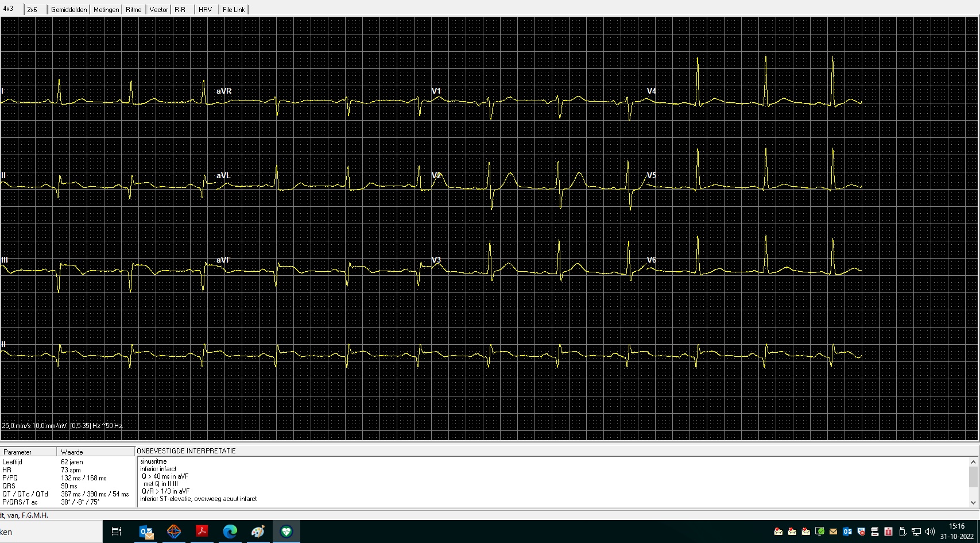Switch to the 2x6 tab
Image resolution: width=980 pixels, height=543 pixels.
coord(32,10)
